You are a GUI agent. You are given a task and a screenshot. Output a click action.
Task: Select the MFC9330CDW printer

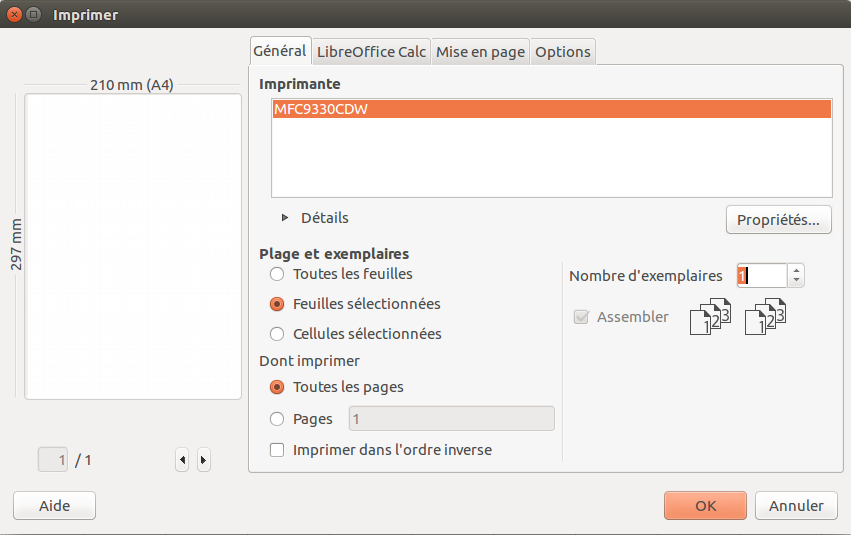[x=550, y=110]
